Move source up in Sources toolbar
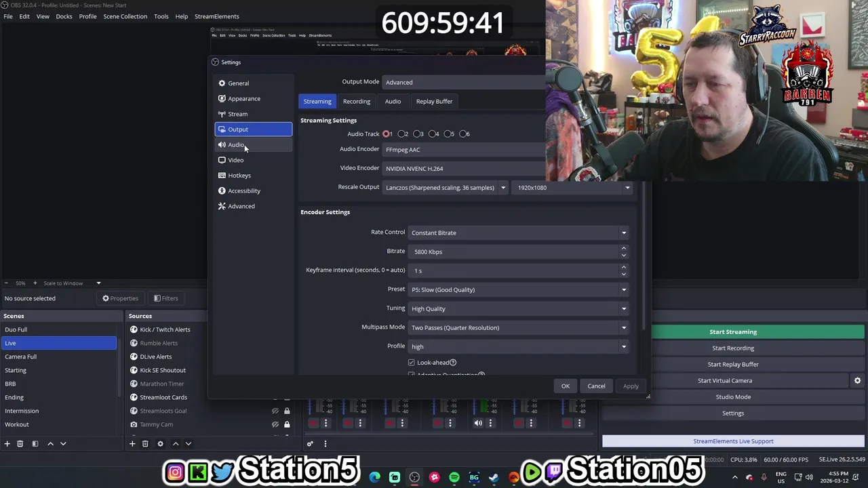The height and width of the screenshot is (488, 868). pyautogui.click(x=176, y=444)
